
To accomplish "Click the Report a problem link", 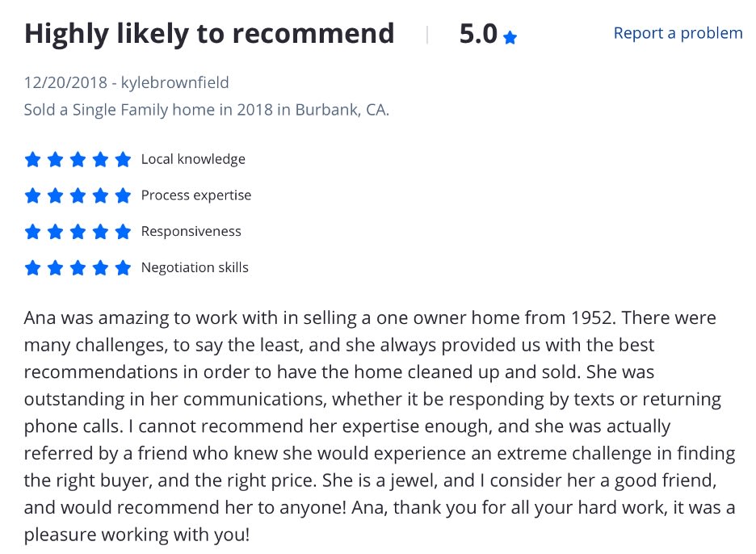I will (x=678, y=33).
